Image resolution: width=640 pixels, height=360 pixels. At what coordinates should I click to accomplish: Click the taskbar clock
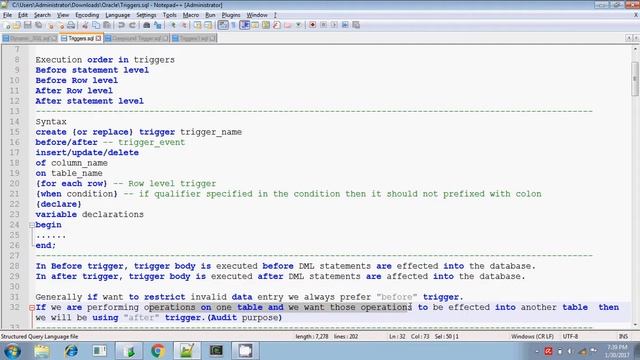click(617, 351)
